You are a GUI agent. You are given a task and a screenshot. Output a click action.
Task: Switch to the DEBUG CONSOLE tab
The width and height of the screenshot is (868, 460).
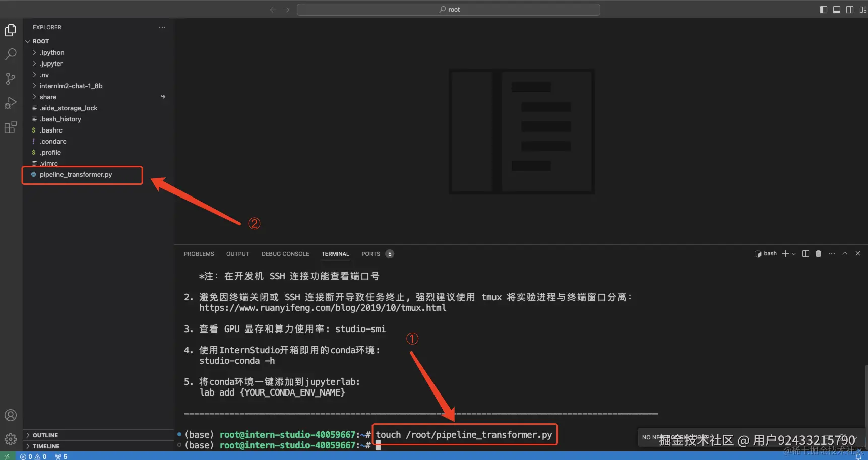(x=285, y=254)
